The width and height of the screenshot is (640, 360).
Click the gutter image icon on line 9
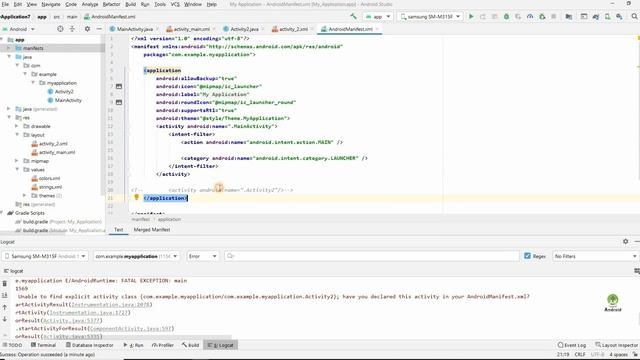119,102
